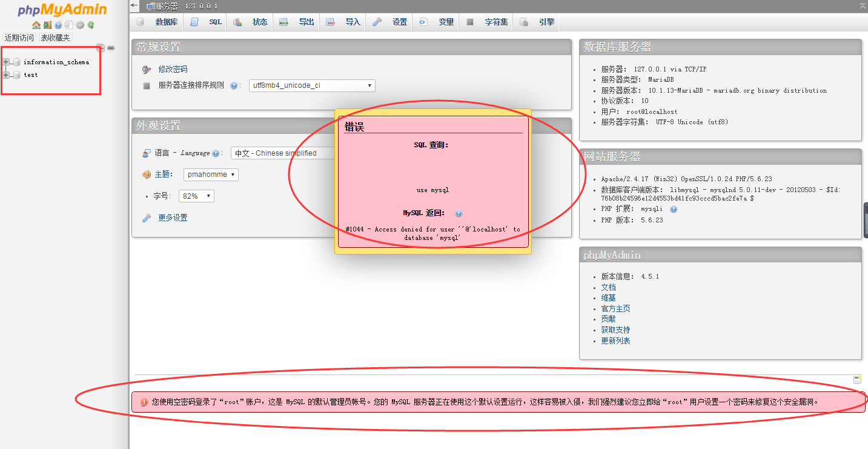Open the 贡献 link
The height and width of the screenshot is (449, 868).
(x=608, y=319)
